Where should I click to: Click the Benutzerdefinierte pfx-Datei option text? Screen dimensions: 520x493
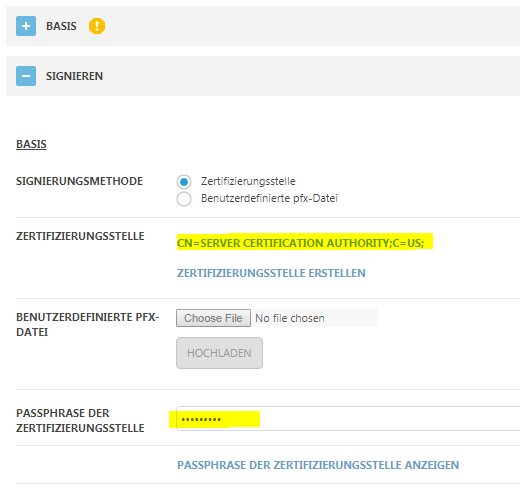click(x=269, y=198)
